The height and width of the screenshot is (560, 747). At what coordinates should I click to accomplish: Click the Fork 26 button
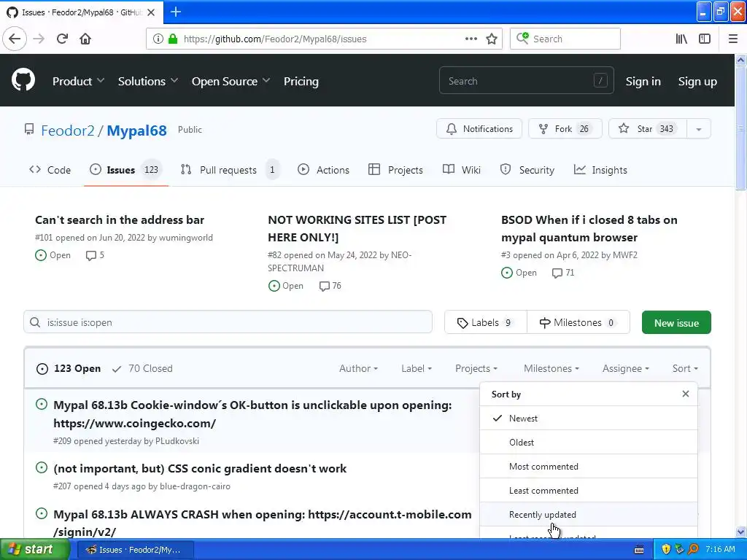click(x=565, y=129)
